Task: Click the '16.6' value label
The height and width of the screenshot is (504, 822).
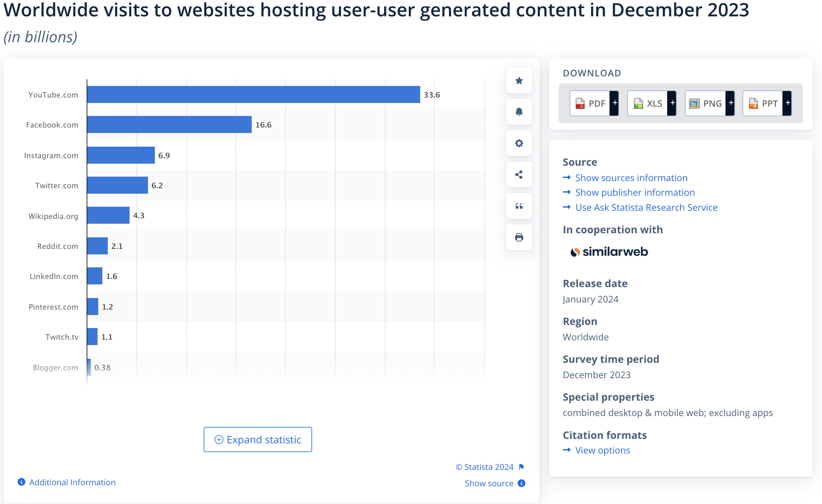Action: point(264,125)
